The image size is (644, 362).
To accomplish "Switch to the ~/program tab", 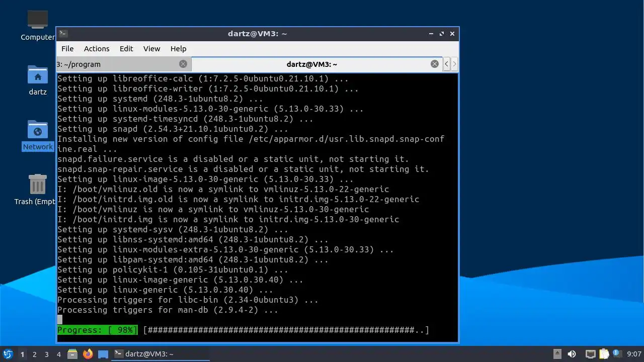I will coord(123,64).
